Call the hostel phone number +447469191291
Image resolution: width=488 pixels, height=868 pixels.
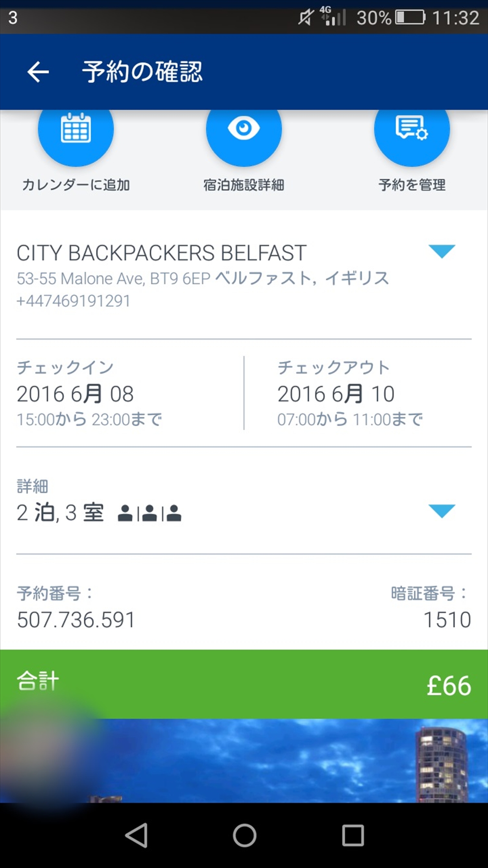pyautogui.click(x=74, y=301)
